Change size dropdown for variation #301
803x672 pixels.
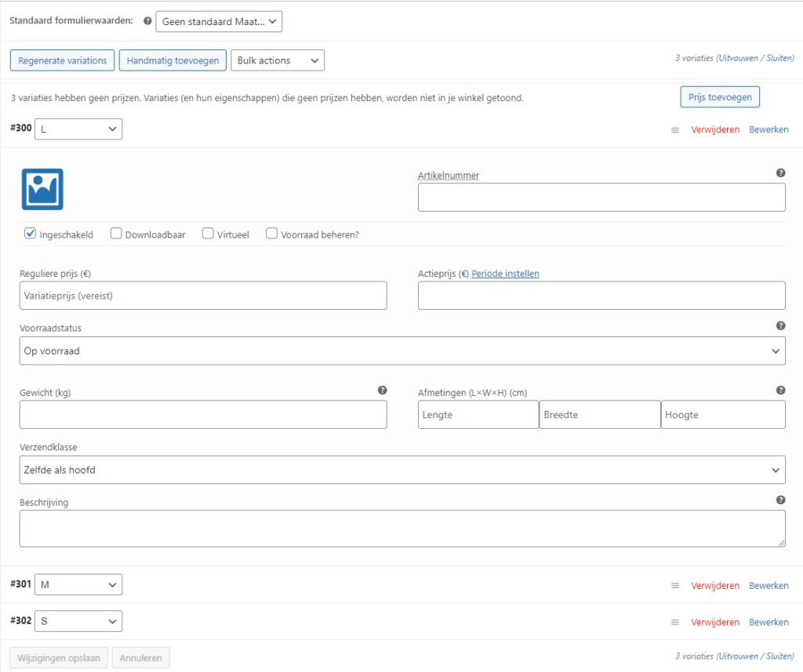[x=78, y=584]
